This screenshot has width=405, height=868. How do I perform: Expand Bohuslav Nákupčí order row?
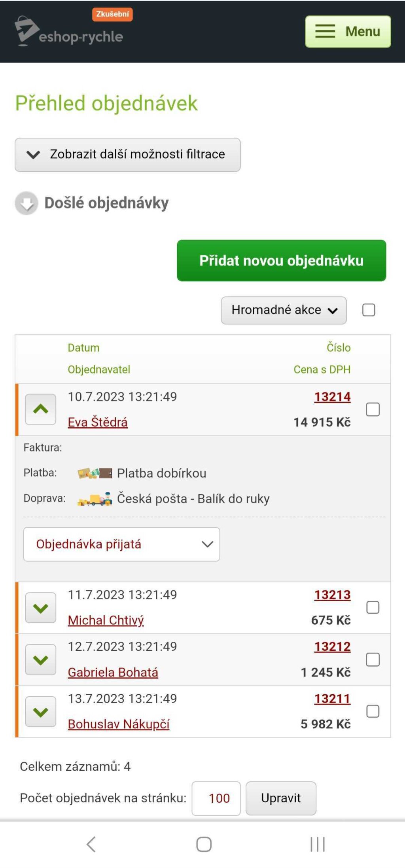pyautogui.click(x=41, y=712)
